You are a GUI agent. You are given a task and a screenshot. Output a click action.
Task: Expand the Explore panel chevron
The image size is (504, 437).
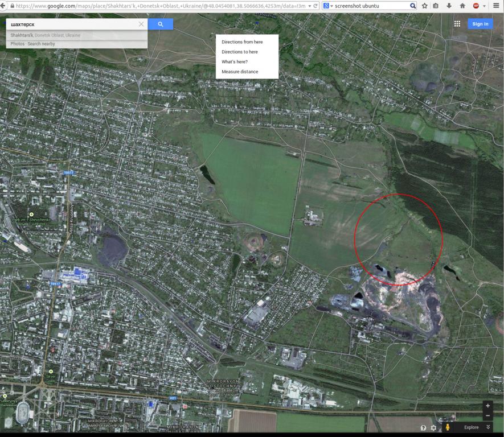(489, 427)
